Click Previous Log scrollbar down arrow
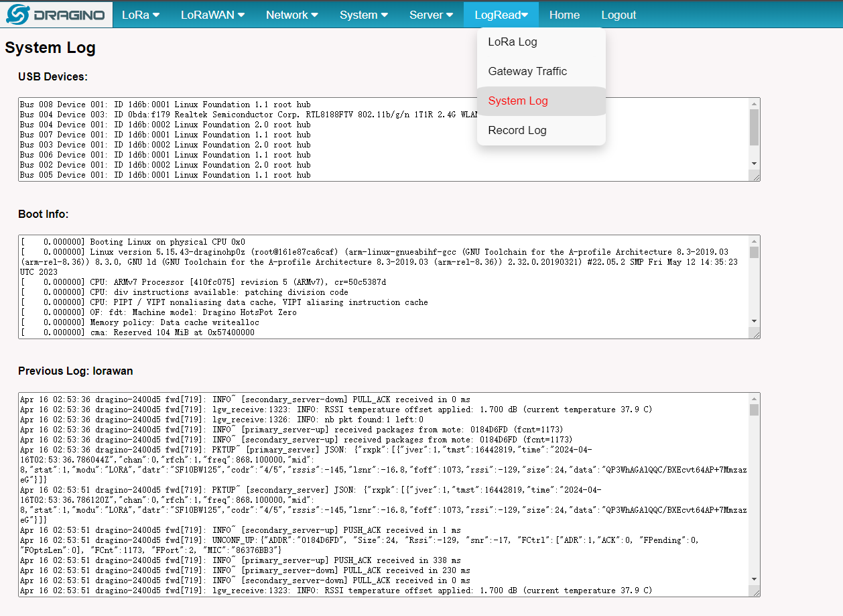The height and width of the screenshot is (616, 843). pos(755,579)
